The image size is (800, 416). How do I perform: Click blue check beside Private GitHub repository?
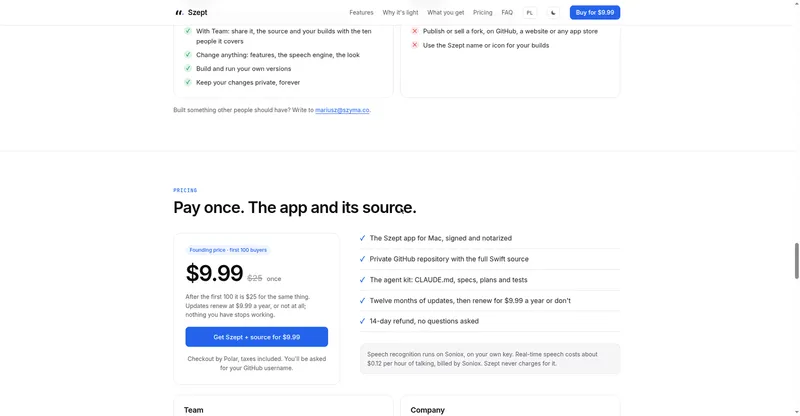362,259
